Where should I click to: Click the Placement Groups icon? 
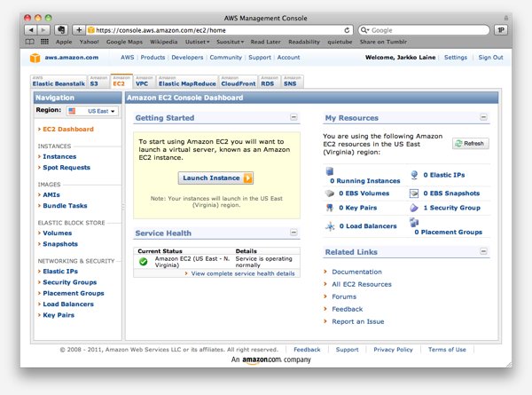click(x=414, y=224)
